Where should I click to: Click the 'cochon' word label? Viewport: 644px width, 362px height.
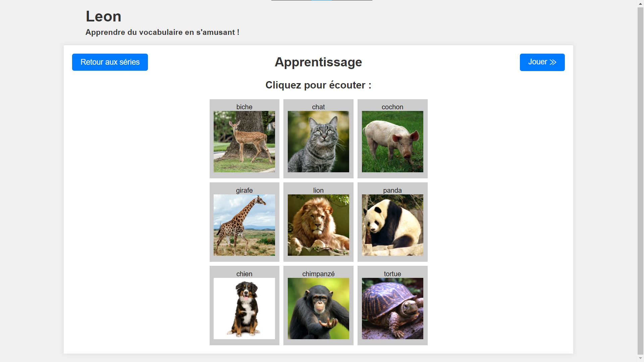point(392,107)
